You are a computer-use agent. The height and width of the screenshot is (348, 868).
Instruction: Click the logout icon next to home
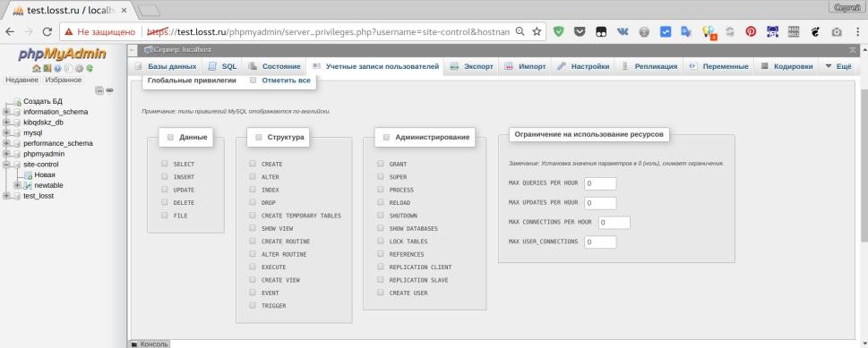point(47,69)
